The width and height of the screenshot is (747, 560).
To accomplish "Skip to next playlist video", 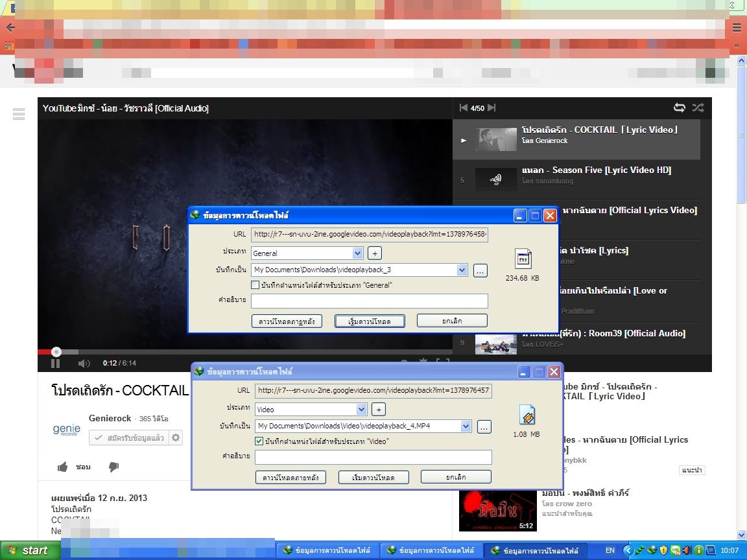I will [492, 108].
